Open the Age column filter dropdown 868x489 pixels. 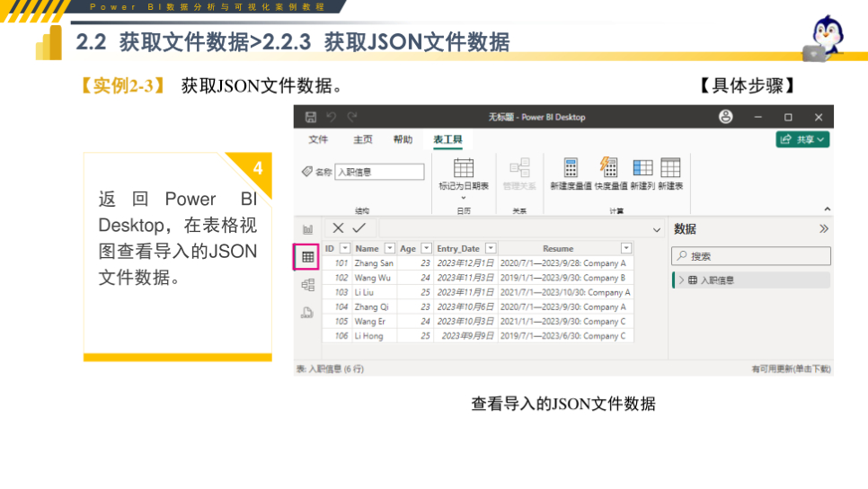426,248
